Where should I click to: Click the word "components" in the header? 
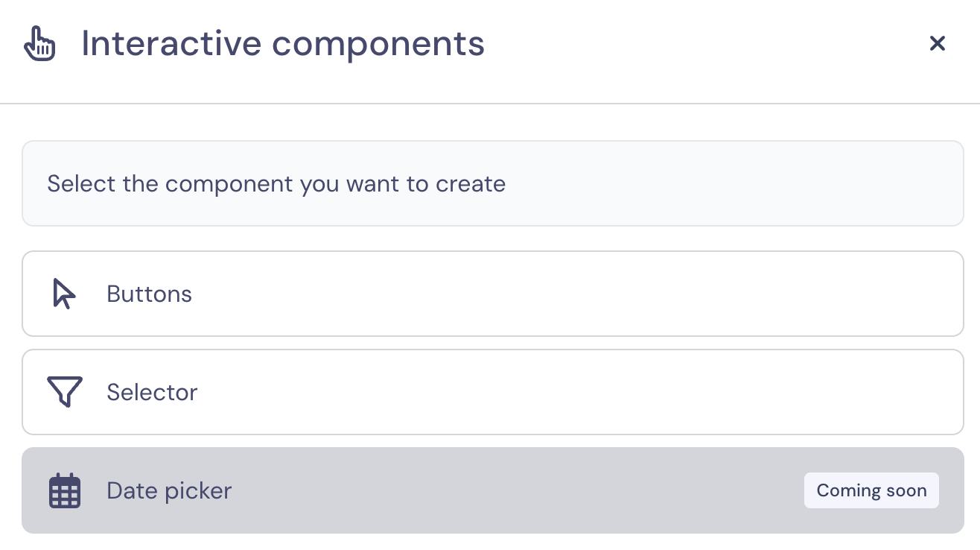coord(378,44)
